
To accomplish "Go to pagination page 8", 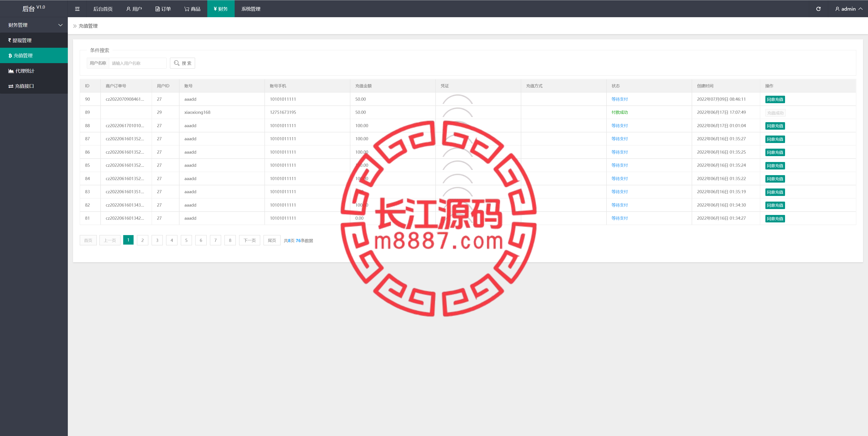I will (230, 240).
